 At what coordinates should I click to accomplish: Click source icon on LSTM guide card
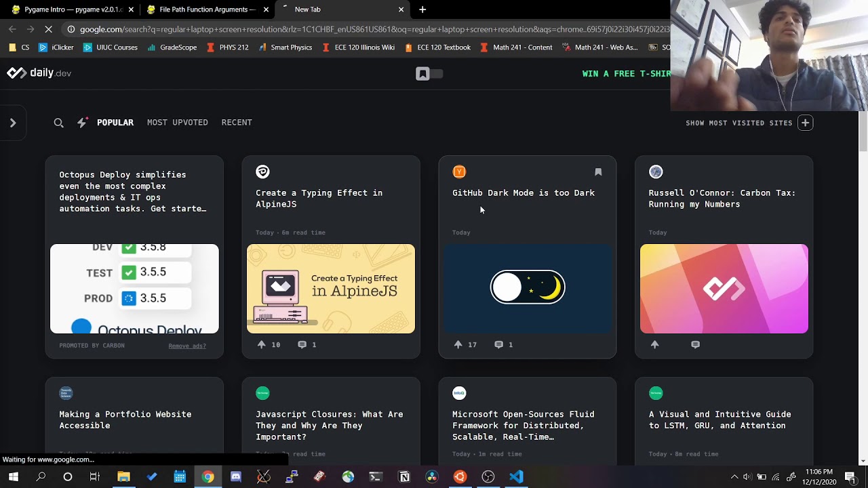[656, 393]
